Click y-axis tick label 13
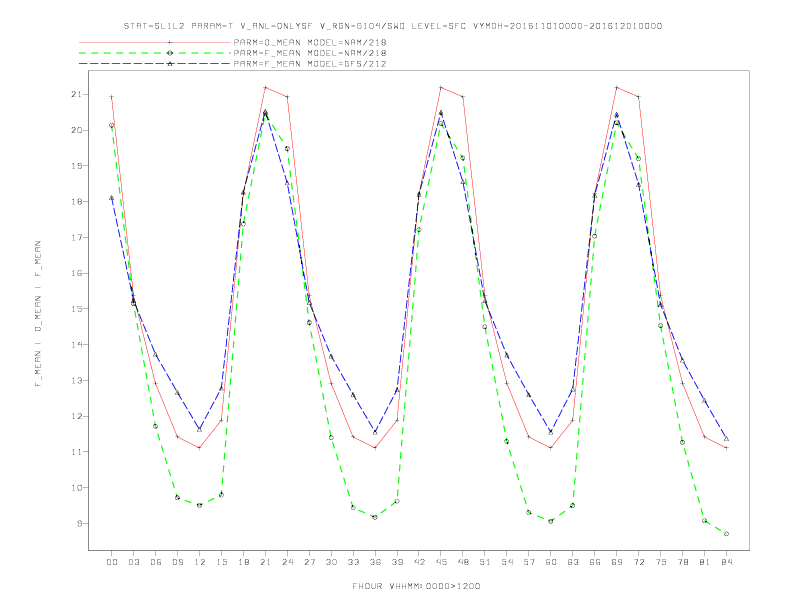 (76, 380)
